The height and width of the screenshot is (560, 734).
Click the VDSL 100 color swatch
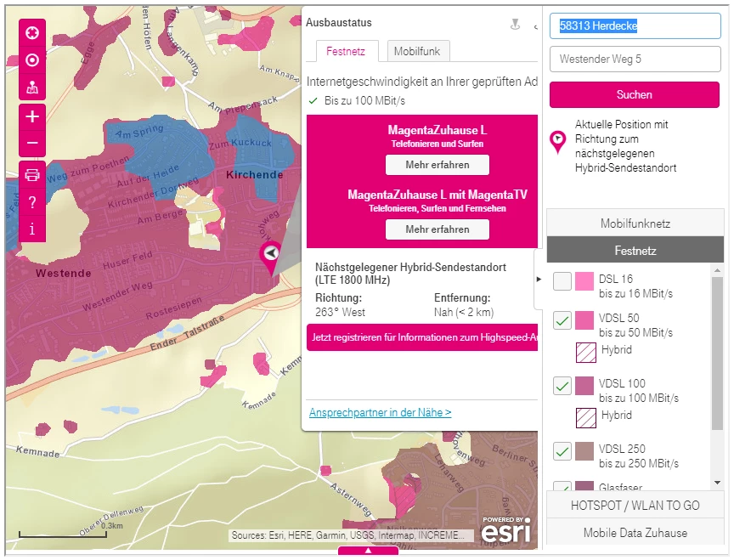pyautogui.click(x=584, y=386)
